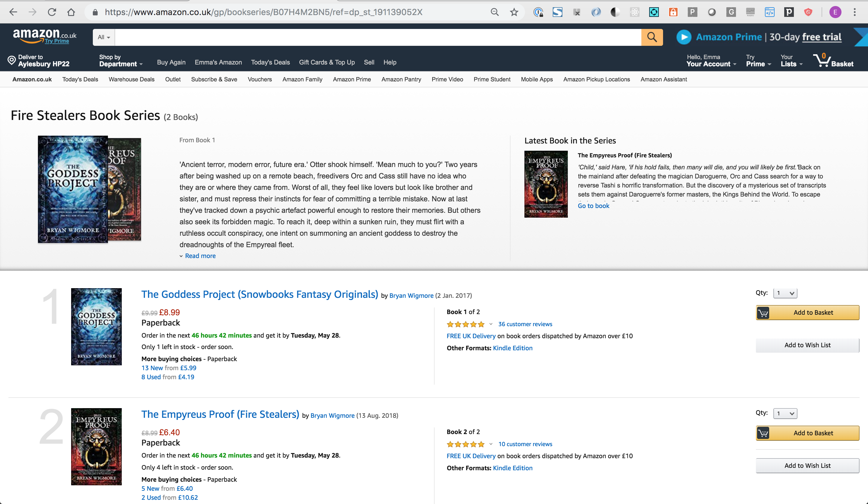Image resolution: width=868 pixels, height=504 pixels.
Task: Click the orange padlock extension icon
Action: coord(673,12)
